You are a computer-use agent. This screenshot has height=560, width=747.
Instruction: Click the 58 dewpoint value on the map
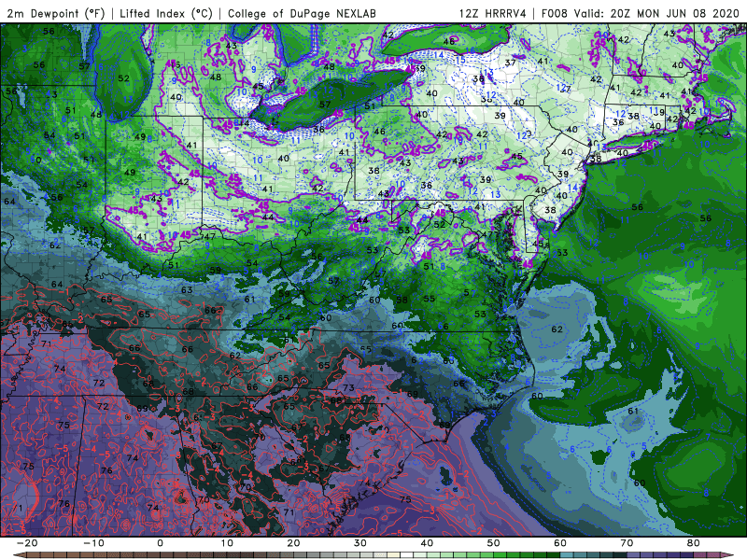click(402, 300)
